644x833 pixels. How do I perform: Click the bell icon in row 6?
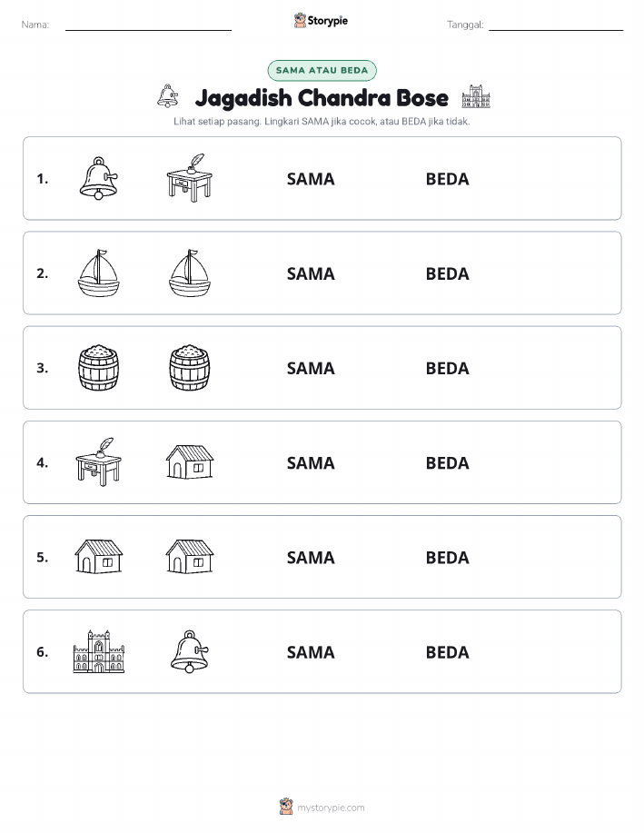click(190, 652)
